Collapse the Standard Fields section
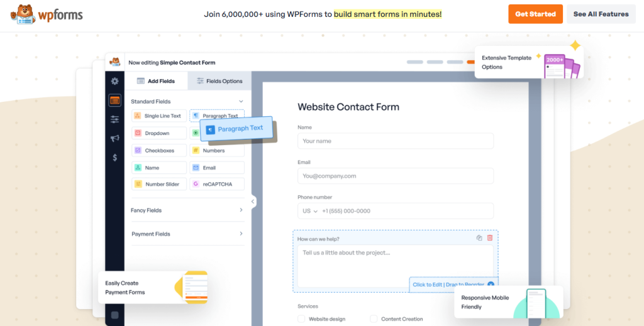644x326 pixels. pos(241,101)
